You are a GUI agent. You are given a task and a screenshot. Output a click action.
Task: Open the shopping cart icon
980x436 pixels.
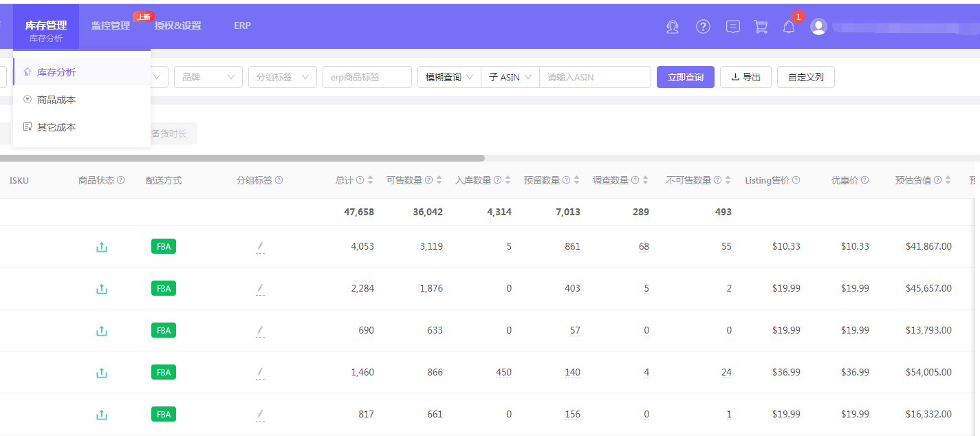(x=761, y=27)
